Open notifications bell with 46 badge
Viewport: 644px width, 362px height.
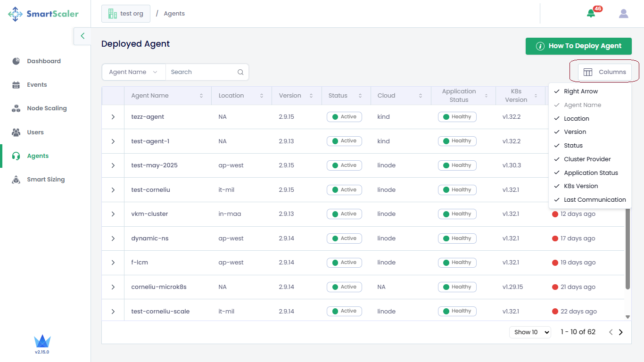tap(591, 14)
